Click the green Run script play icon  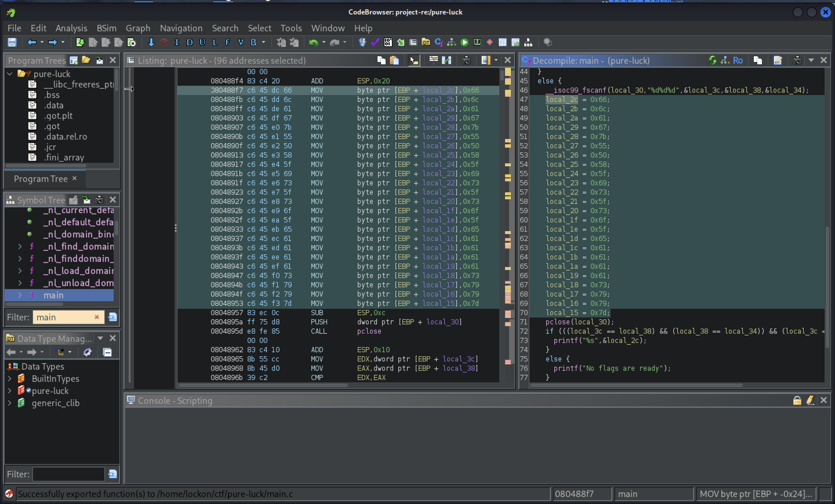pyautogui.click(x=464, y=42)
